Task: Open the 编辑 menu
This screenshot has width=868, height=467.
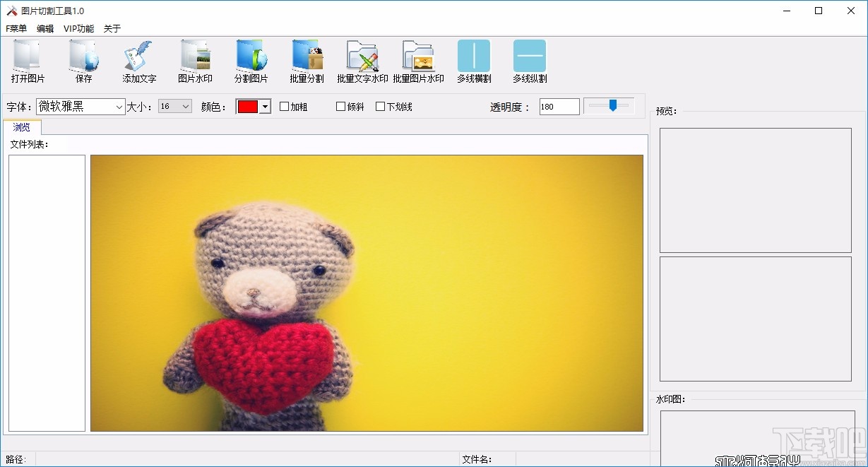Action: click(45, 29)
